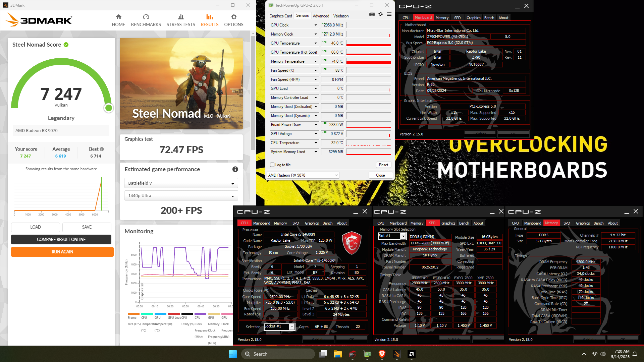
Task: Open the Options gear icon
Action: point(234,17)
